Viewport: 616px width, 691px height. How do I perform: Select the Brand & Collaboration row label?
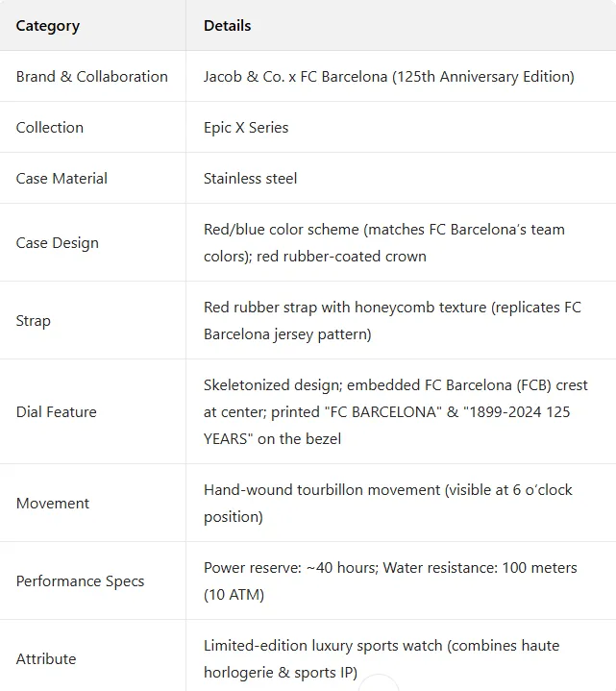pos(92,77)
